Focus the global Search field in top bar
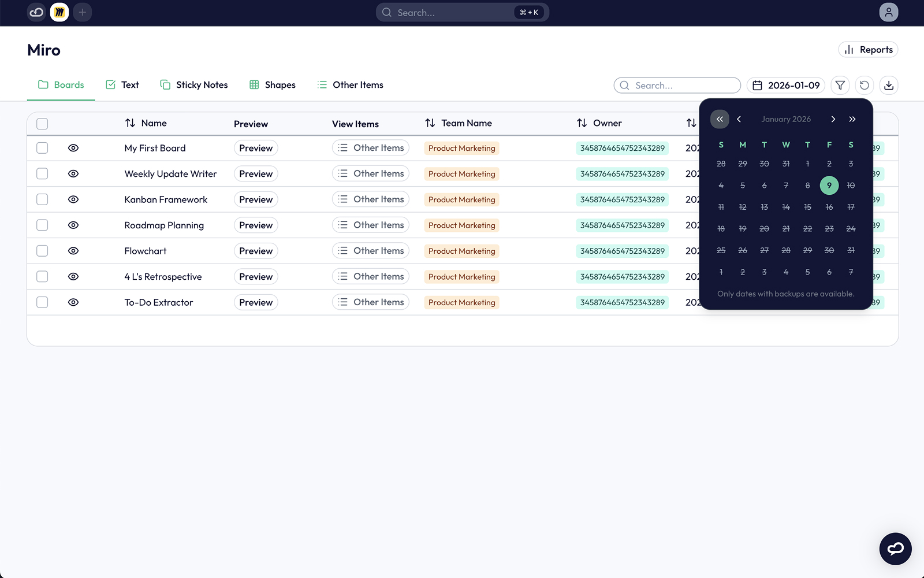The image size is (924, 578). 462,12
